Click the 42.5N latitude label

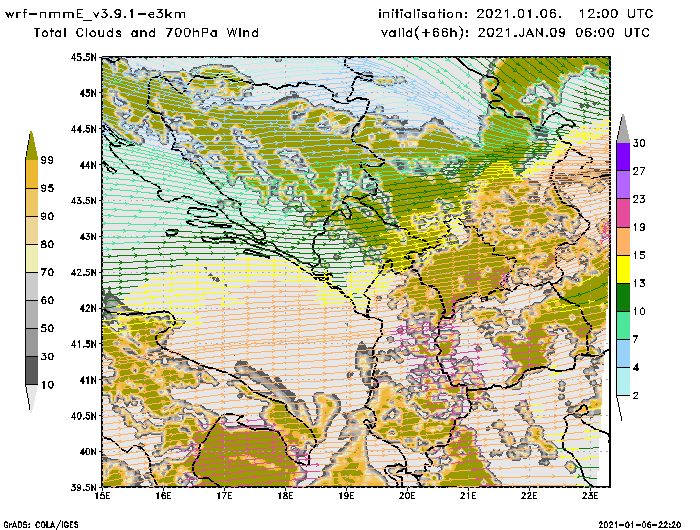[83, 272]
